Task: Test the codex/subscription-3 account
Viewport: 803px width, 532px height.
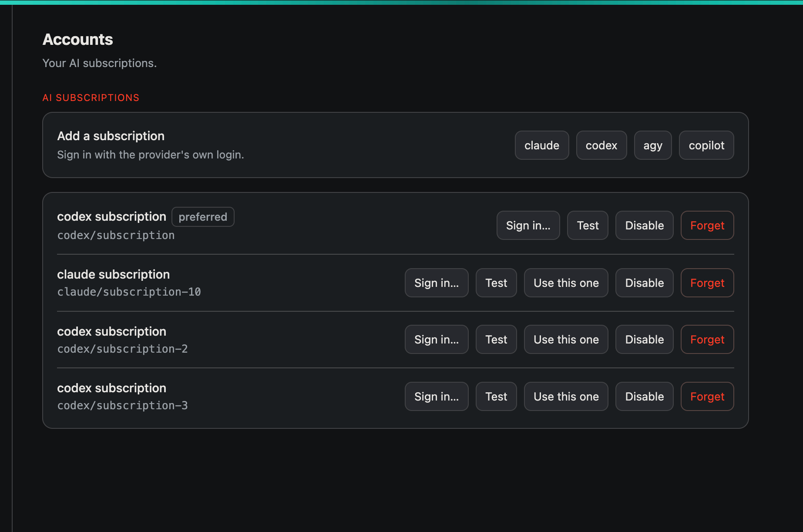Action: 496,397
